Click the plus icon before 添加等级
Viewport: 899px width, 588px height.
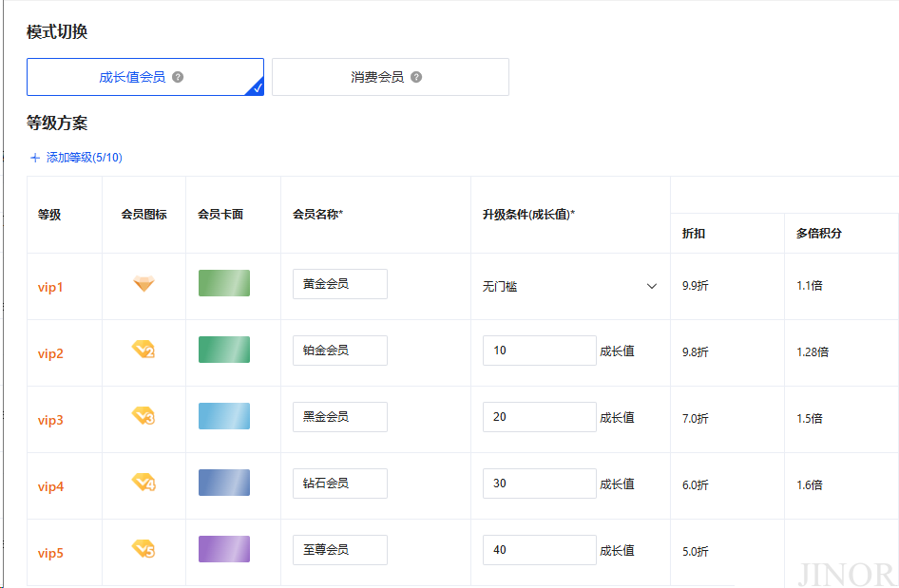pos(35,158)
